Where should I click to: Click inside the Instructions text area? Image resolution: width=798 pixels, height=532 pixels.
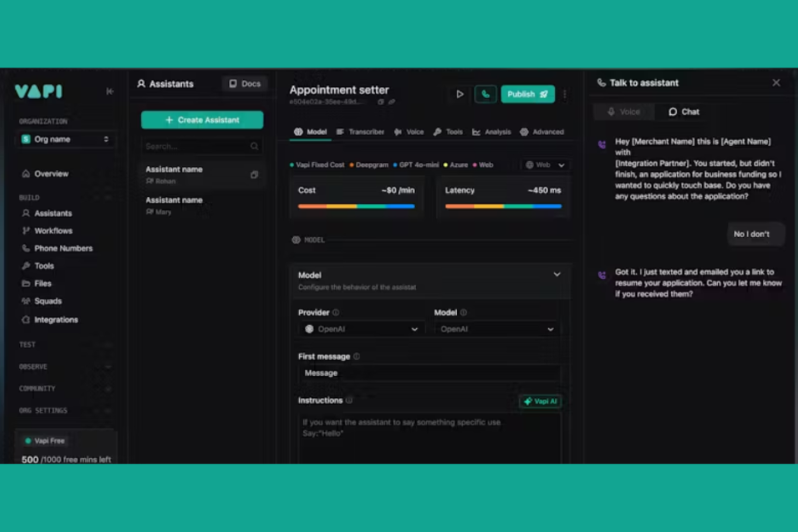pos(429,438)
